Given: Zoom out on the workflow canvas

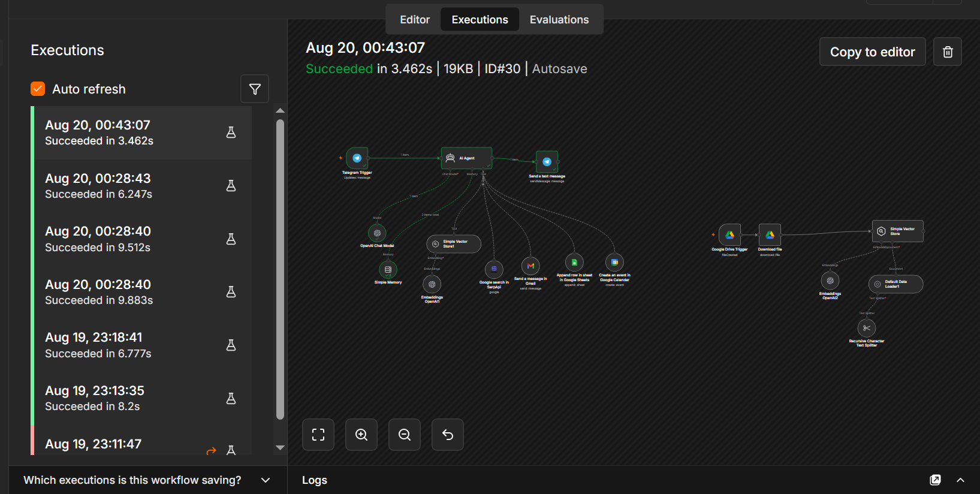Looking at the screenshot, I should click(x=405, y=435).
